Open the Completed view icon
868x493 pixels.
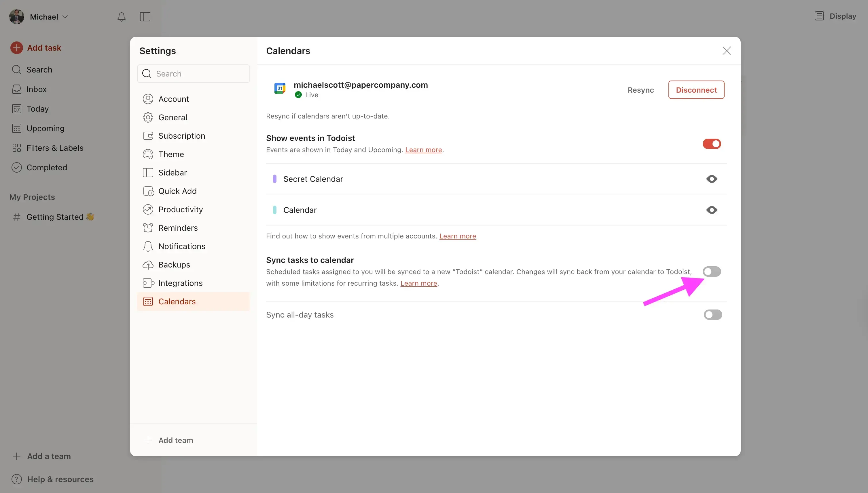click(x=17, y=167)
